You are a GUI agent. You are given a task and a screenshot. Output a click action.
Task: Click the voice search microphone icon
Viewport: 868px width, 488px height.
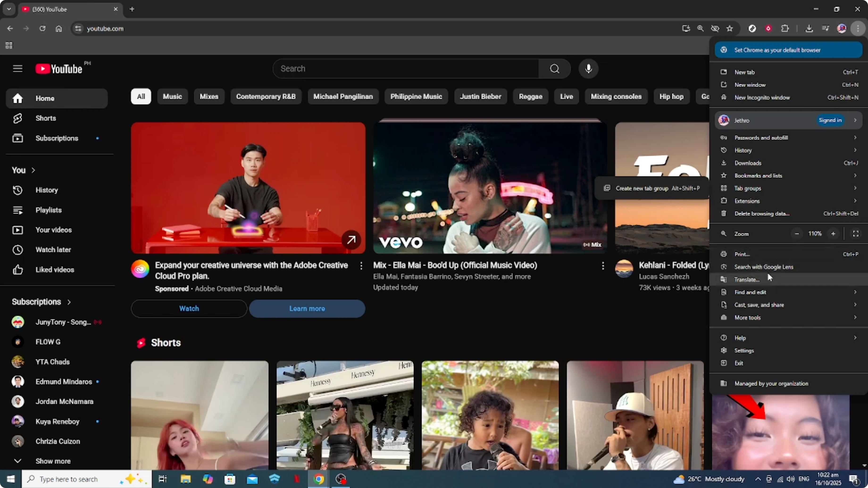pyautogui.click(x=588, y=68)
